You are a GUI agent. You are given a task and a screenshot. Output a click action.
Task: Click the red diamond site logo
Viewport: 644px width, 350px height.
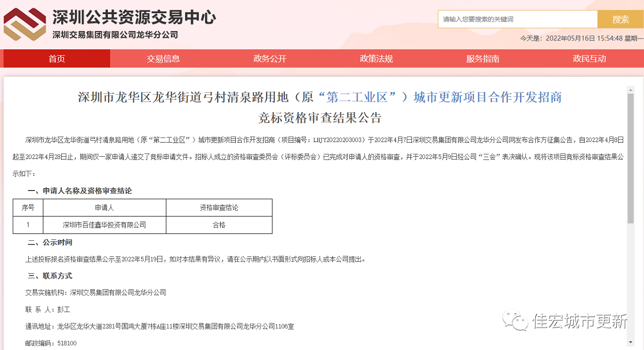[25, 24]
